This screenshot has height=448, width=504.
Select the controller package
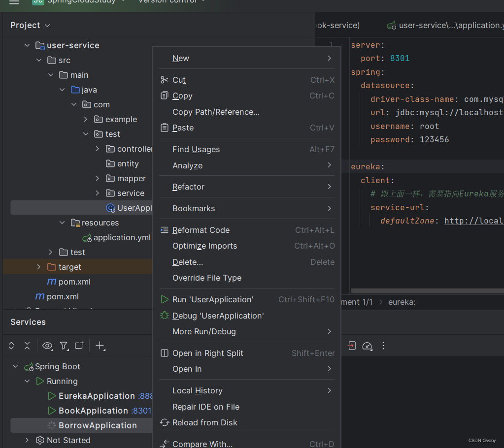point(134,149)
